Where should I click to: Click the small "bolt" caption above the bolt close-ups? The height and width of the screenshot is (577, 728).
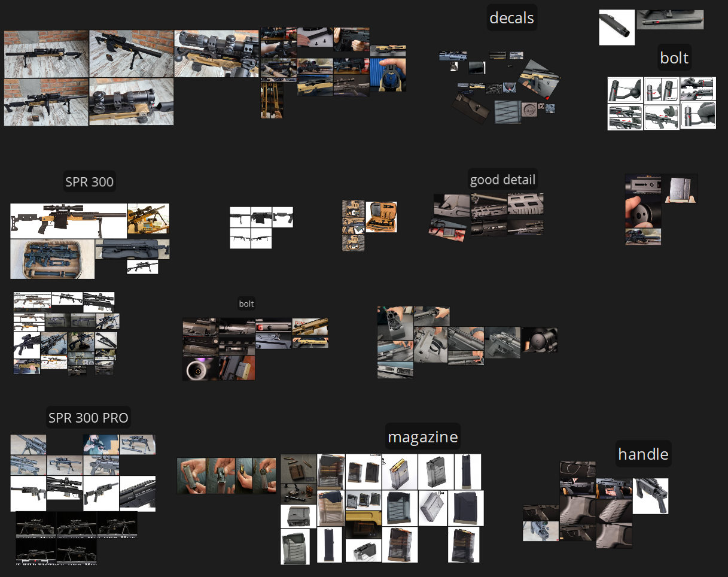click(246, 303)
